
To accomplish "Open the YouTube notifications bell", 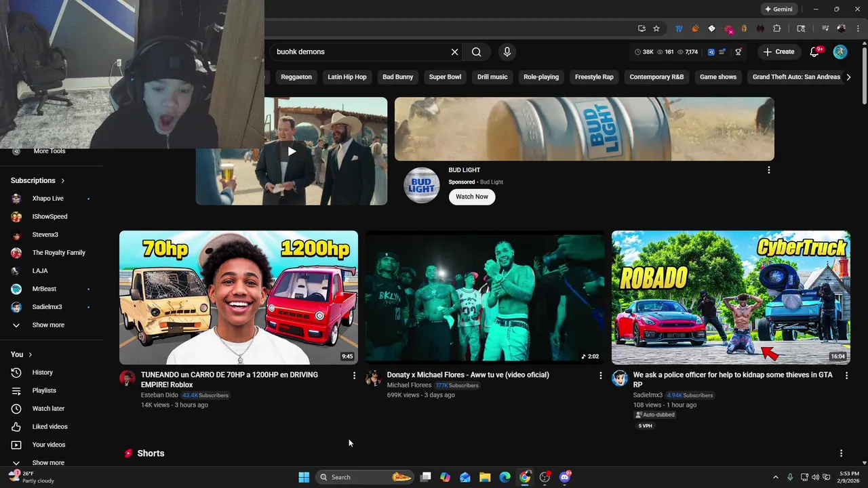I will 816,52.
